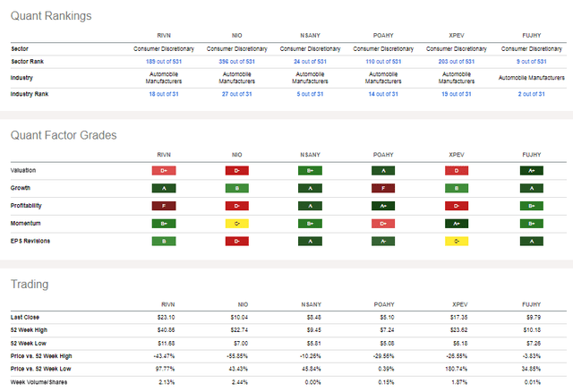Click the 52 Week High row label
The height and width of the screenshot is (392, 573).
point(29,330)
